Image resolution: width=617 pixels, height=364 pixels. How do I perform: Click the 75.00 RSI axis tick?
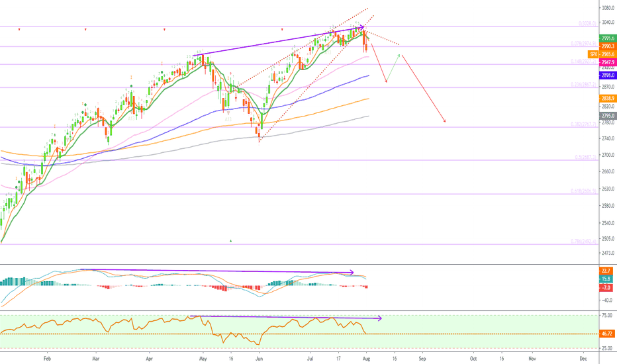pyautogui.click(x=607, y=315)
